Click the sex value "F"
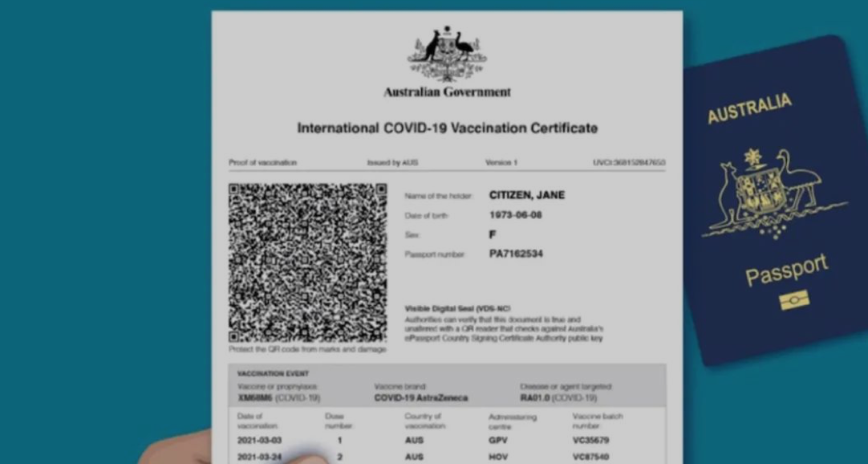 coord(492,234)
